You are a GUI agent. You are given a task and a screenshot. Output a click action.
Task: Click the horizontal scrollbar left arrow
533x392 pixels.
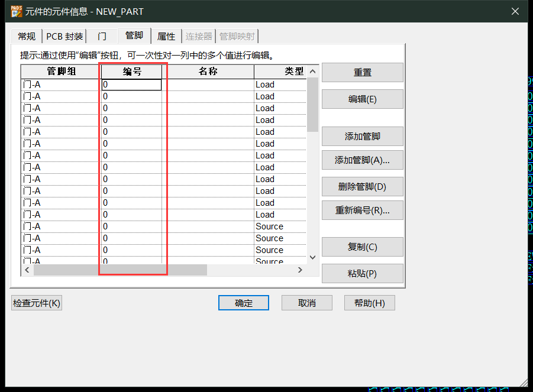click(x=27, y=270)
